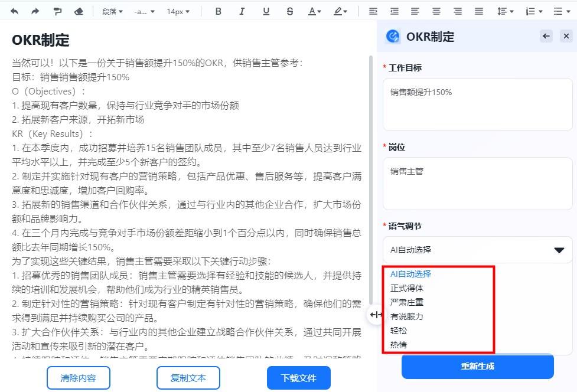Clear formatting with the eraser icon

coord(79,11)
